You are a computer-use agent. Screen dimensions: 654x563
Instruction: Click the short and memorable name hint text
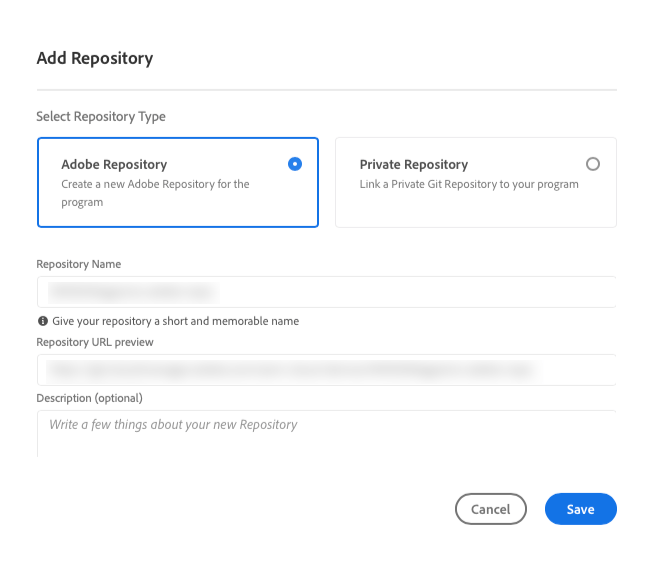coord(175,321)
